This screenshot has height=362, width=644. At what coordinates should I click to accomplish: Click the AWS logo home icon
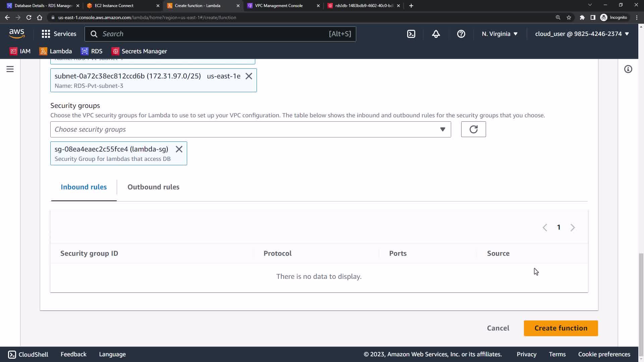tap(17, 34)
